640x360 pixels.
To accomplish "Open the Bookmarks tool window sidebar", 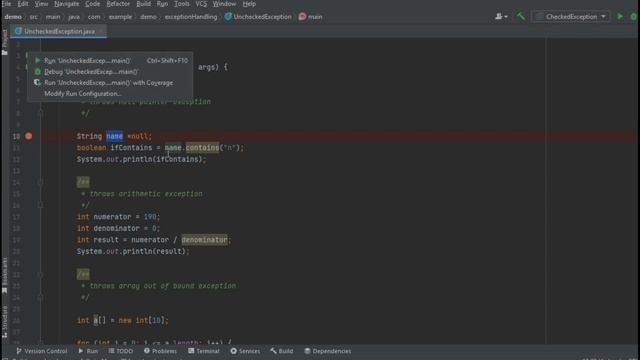I will pos(4,275).
